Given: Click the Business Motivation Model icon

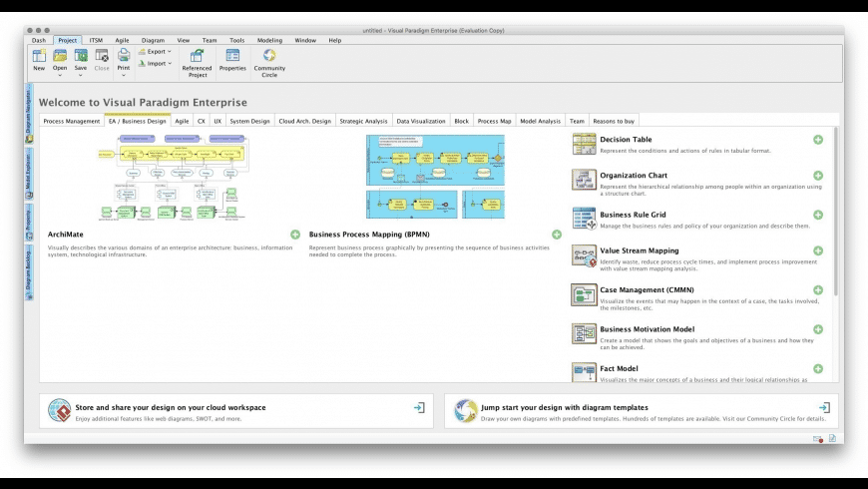Looking at the screenshot, I should click(584, 334).
